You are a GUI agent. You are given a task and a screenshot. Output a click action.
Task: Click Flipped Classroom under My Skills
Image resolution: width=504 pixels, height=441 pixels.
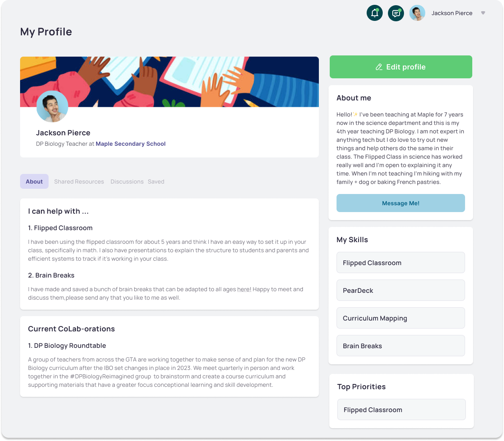401,263
